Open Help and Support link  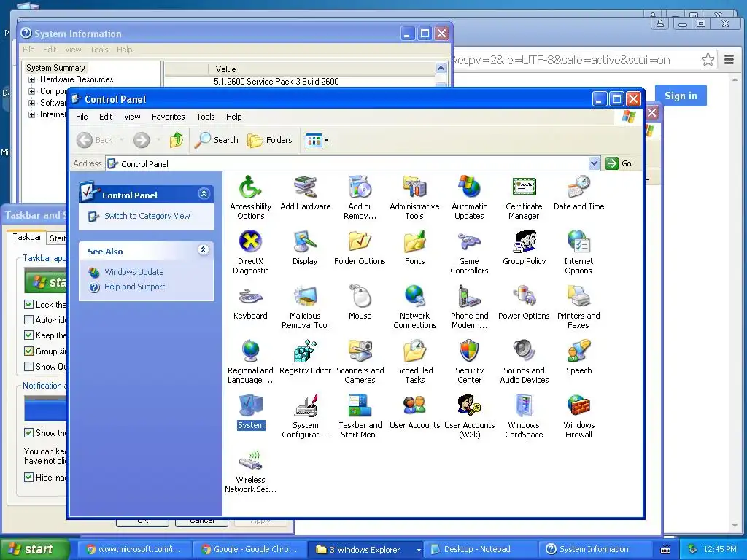(x=134, y=287)
